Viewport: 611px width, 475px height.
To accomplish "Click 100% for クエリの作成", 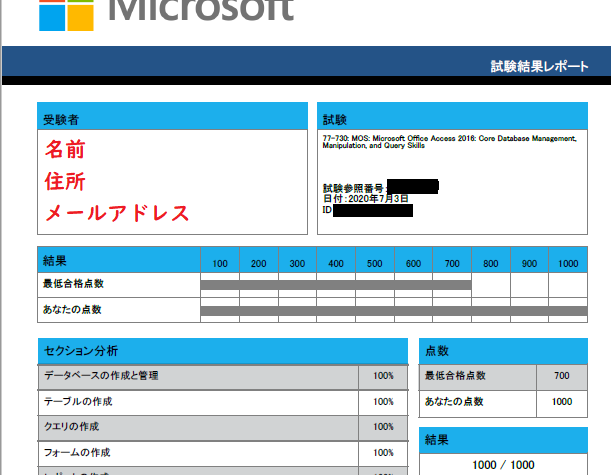I will point(383,427).
